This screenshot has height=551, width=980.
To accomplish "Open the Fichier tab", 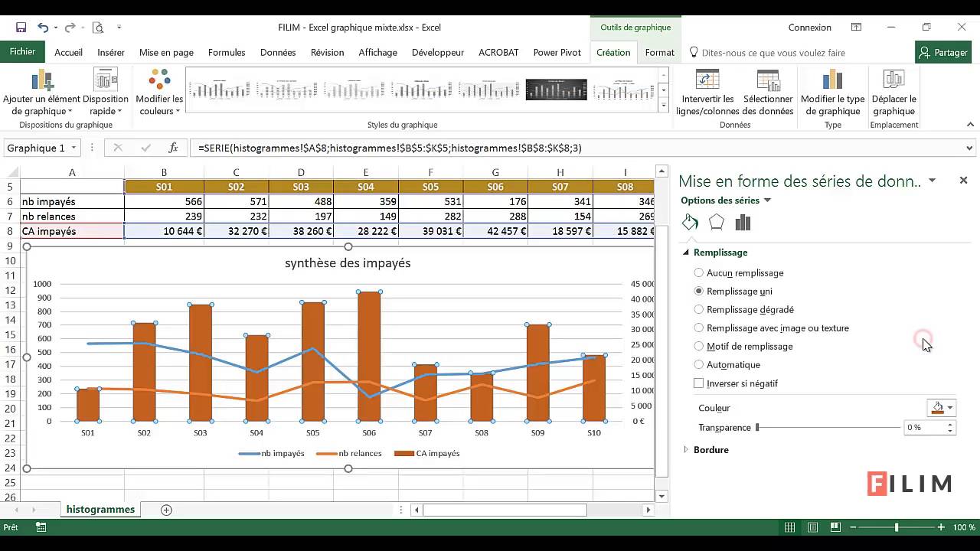I will (23, 52).
